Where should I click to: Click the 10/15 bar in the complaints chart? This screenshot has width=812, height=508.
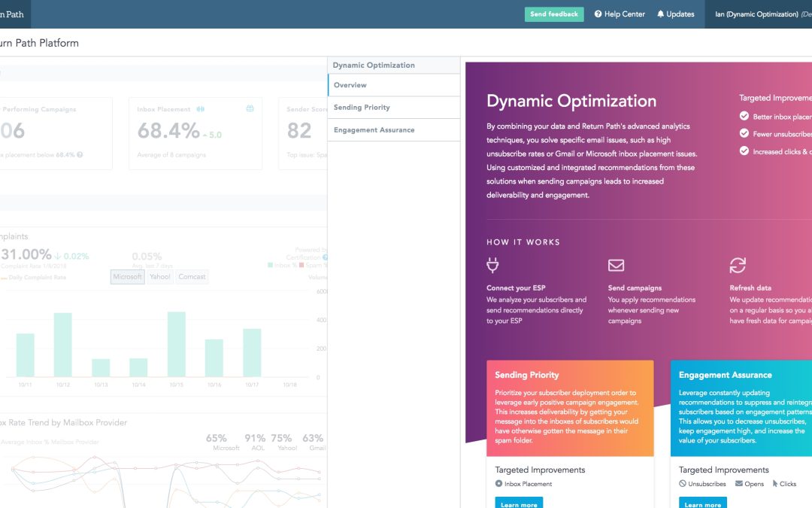pyautogui.click(x=177, y=344)
